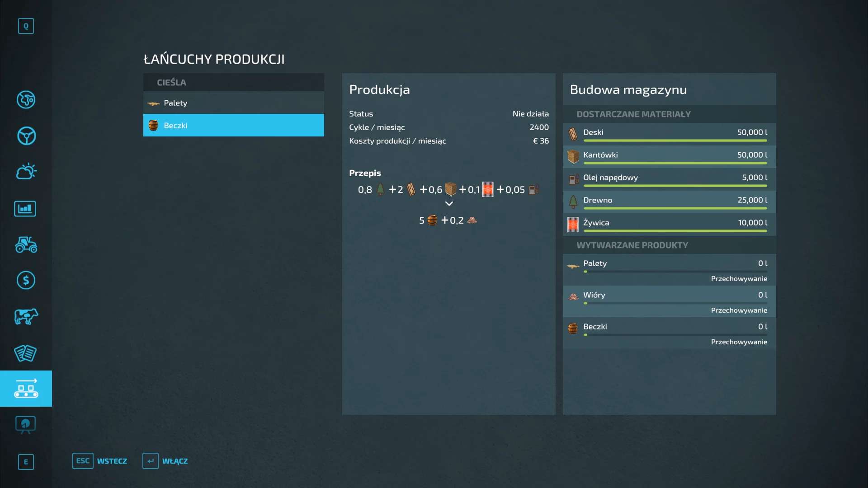Click the WŁĄCZ enable production button
This screenshot has width=868, height=488.
165,461
